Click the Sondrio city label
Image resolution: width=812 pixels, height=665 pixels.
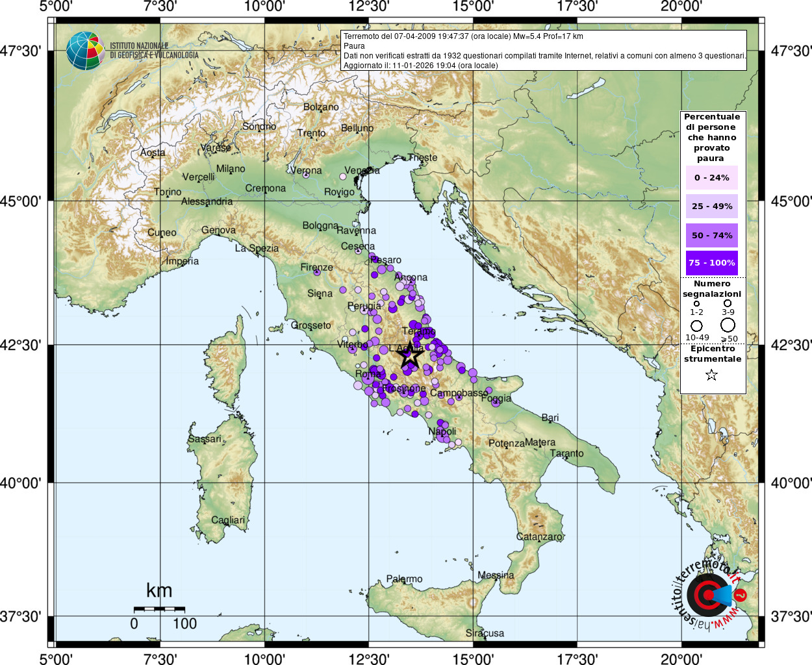point(259,126)
